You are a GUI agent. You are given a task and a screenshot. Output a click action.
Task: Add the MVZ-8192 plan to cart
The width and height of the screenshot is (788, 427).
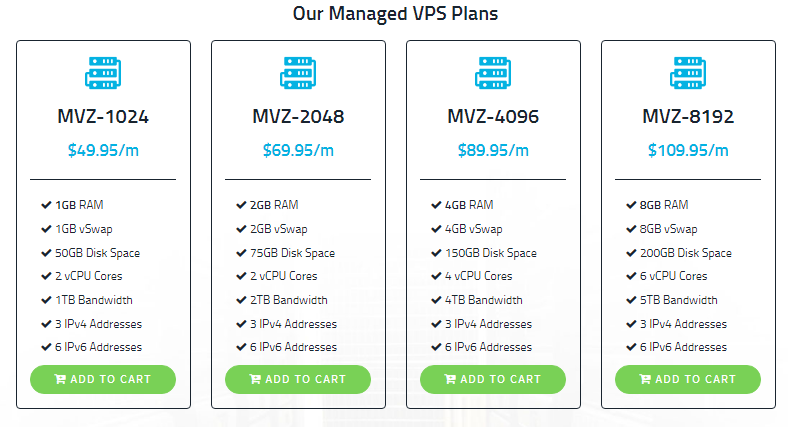pos(688,379)
